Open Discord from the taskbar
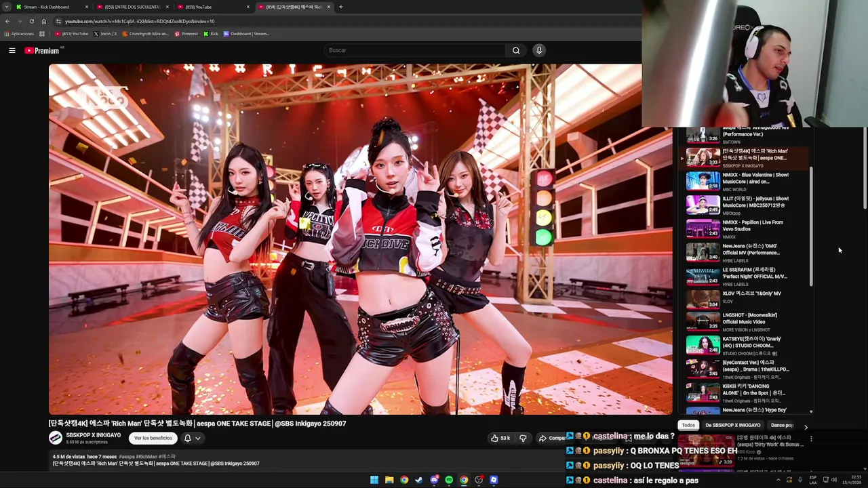Image resolution: width=868 pixels, height=488 pixels. 434,480
